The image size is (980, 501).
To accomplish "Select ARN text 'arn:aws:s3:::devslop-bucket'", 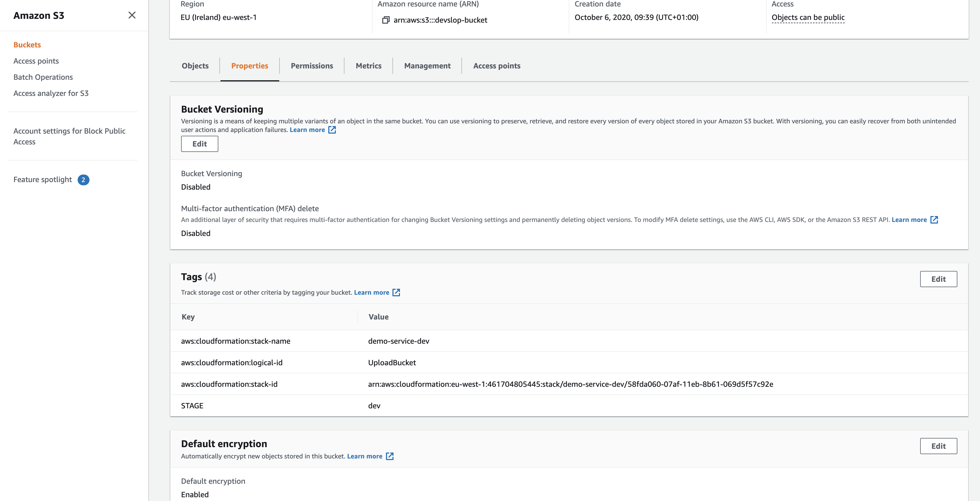I will [441, 20].
